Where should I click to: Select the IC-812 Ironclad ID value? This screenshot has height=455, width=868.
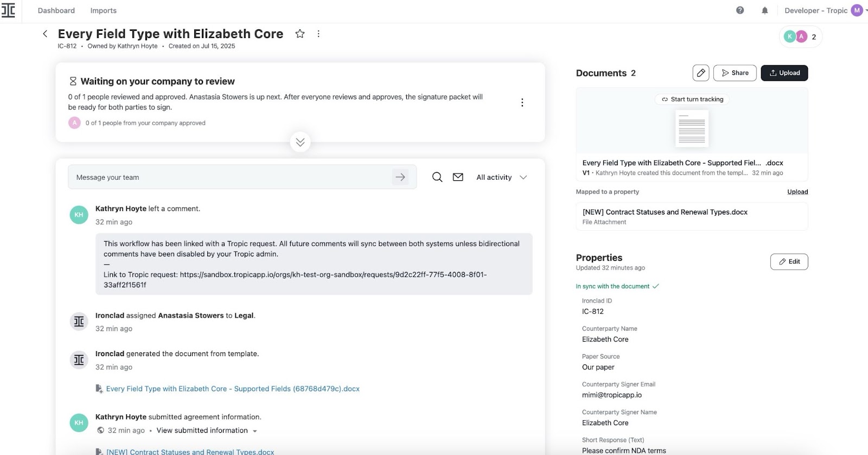point(592,312)
